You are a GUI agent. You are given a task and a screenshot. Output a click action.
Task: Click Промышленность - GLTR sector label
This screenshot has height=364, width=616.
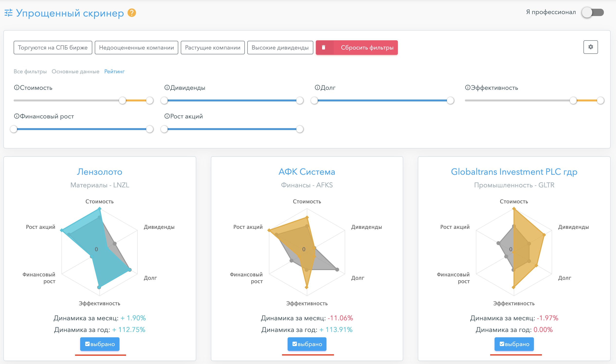(514, 185)
